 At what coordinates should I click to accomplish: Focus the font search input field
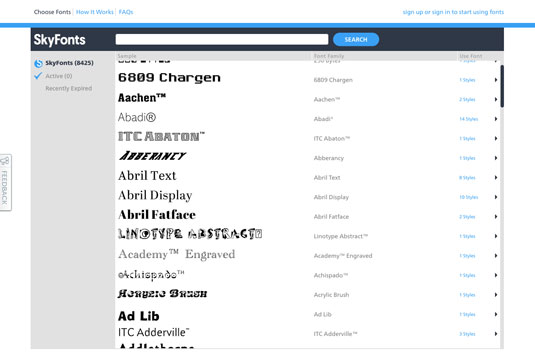click(x=222, y=39)
